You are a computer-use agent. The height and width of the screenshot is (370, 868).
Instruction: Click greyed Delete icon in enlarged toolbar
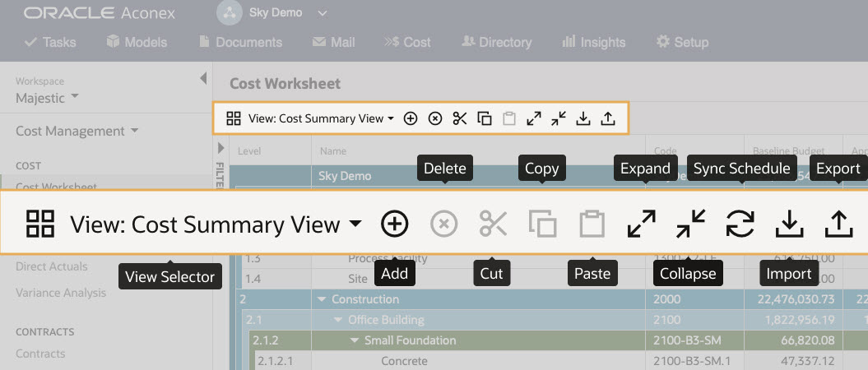444,224
